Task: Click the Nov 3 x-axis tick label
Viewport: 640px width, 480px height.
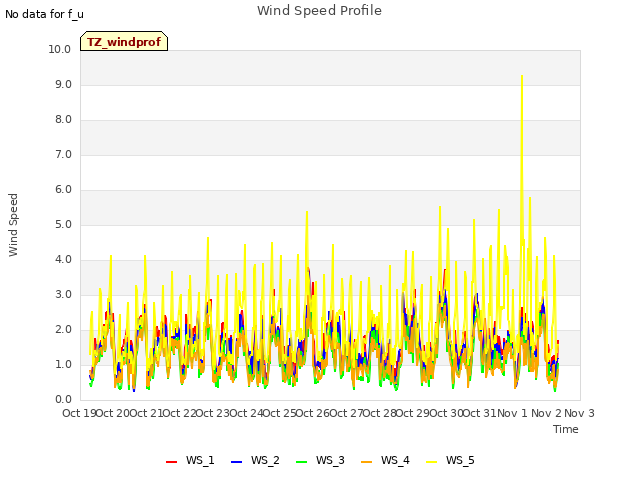Action: pyautogui.click(x=579, y=413)
